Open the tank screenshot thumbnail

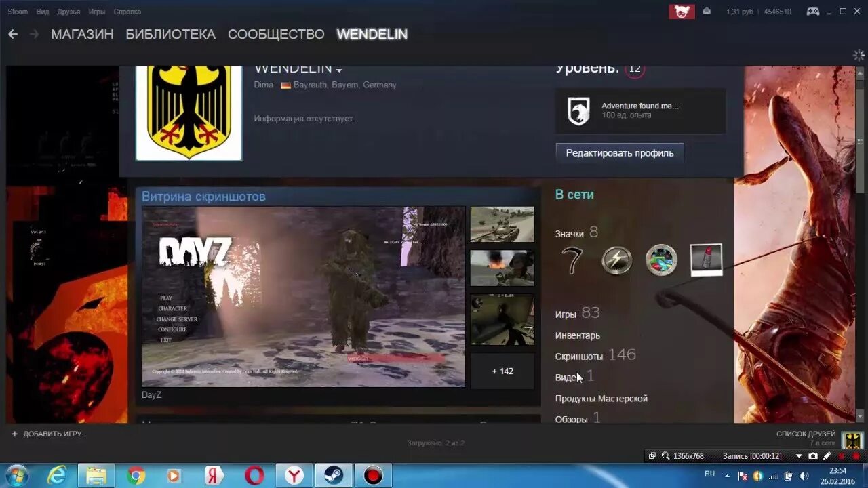tap(502, 224)
